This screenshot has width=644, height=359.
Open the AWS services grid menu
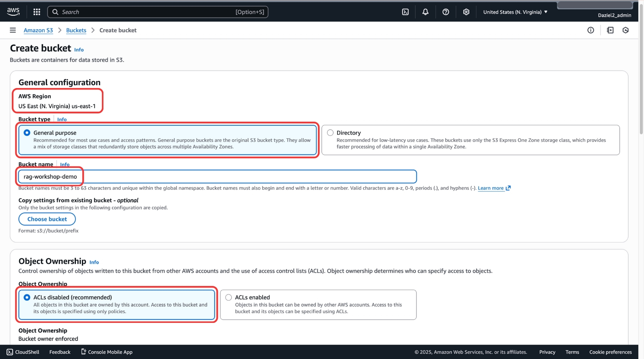[x=36, y=11]
